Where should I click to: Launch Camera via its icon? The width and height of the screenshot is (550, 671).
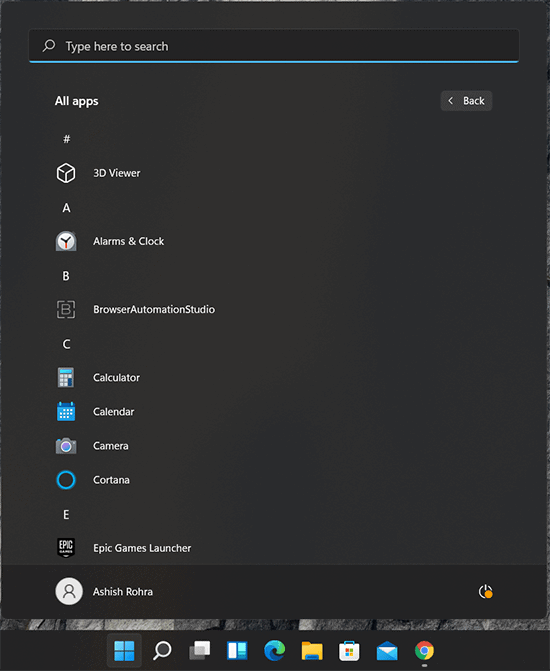66,446
